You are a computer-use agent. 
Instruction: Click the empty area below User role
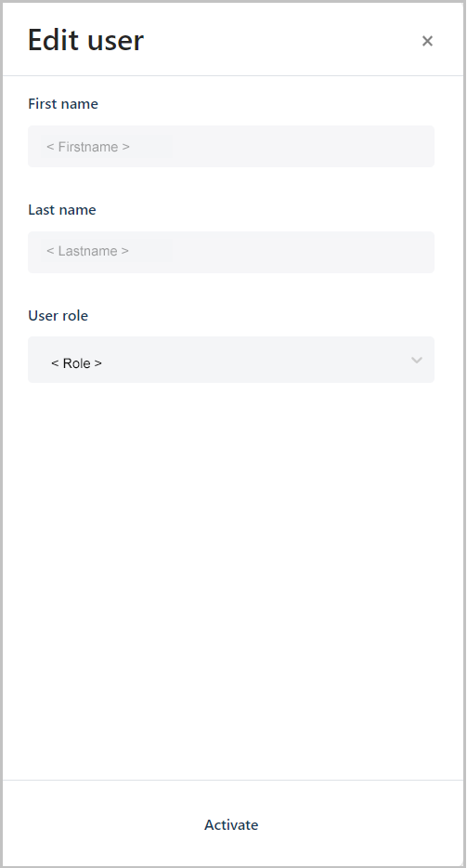click(231, 581)
